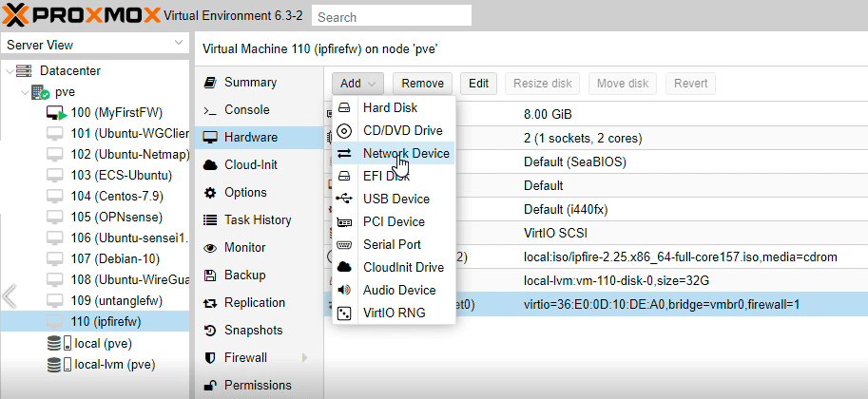Select the Default (SeaBIOS) row
The image size is (868, 399).
(x=596, y=162)
